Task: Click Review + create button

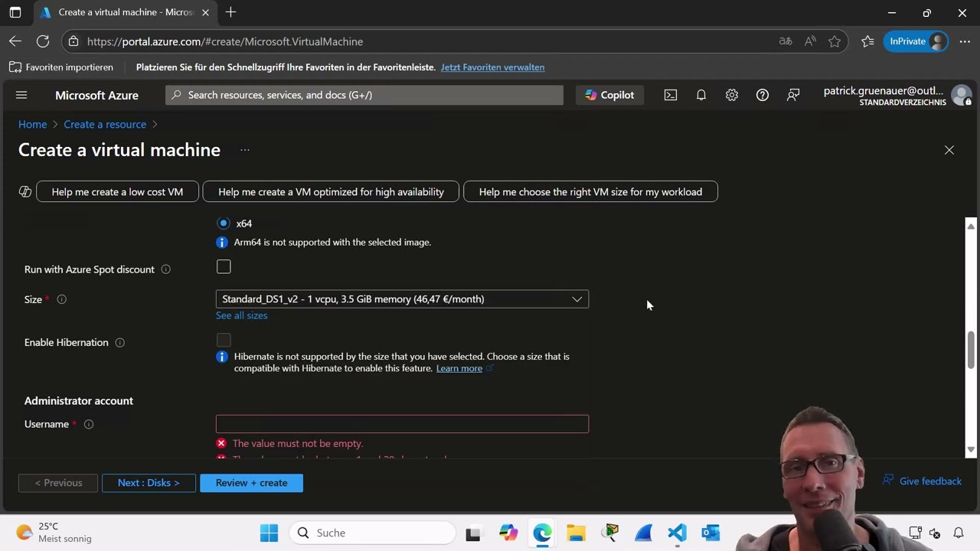Action: tap(251, 483)
